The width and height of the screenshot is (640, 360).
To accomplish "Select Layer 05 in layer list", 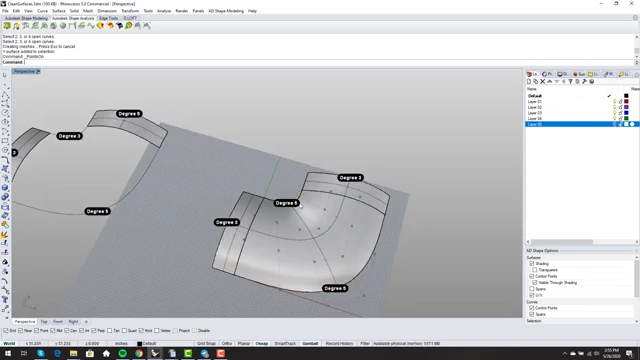I will pos(582,124).
